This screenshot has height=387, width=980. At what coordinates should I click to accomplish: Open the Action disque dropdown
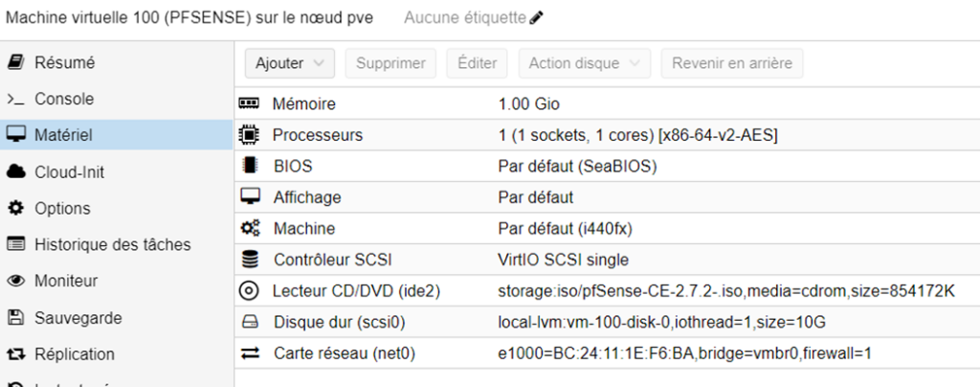tap(585, 63)
